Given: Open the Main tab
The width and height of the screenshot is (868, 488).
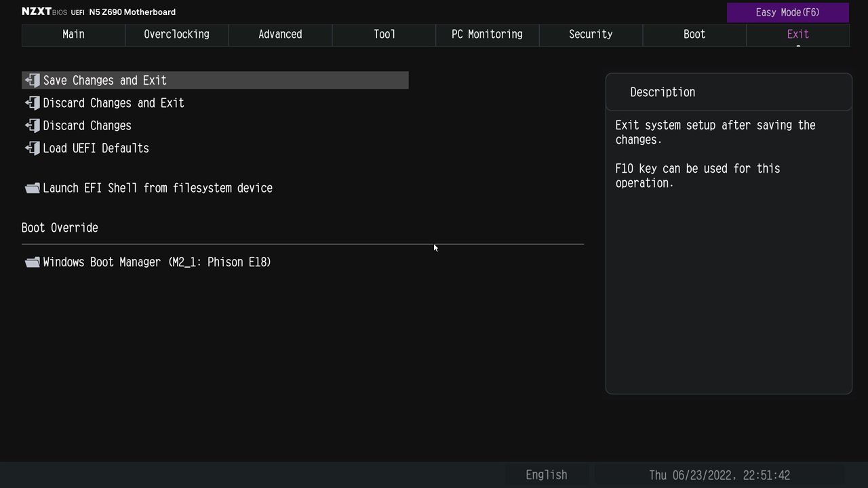Looking at the screenshot, I should 73,35.
